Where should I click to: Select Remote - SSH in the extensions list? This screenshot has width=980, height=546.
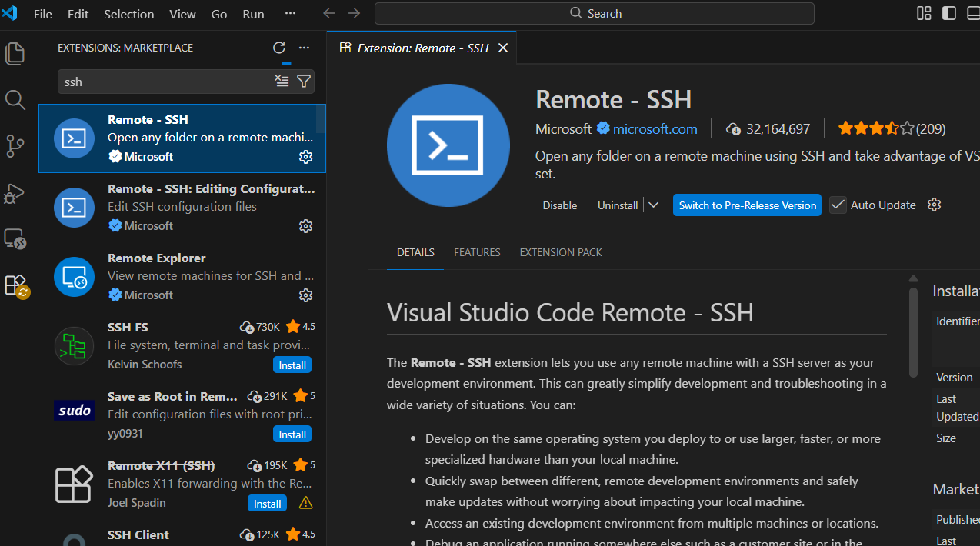point(182,138)
